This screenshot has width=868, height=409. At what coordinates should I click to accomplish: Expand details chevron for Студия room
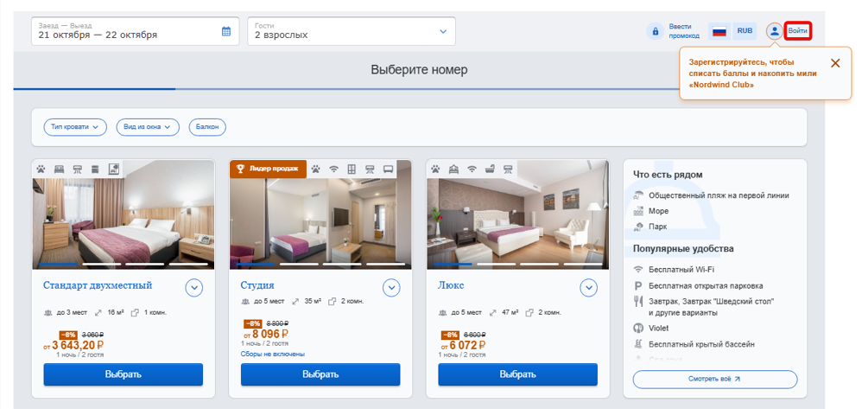391,288
